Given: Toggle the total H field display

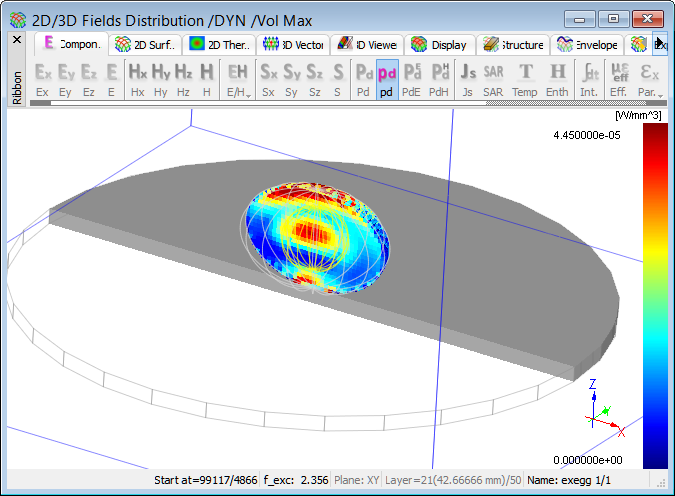Looking at the screenshot, I should 207,78.
